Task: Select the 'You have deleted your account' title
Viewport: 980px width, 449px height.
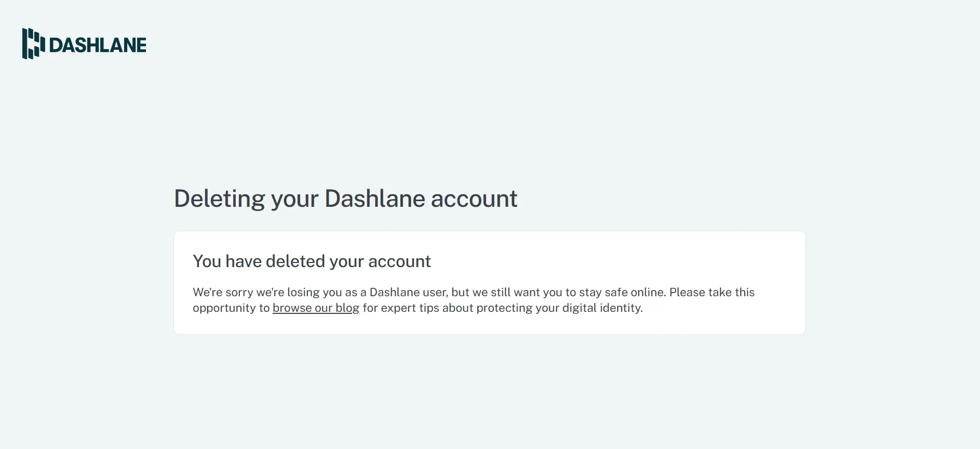Action: [x=312, y=261]
